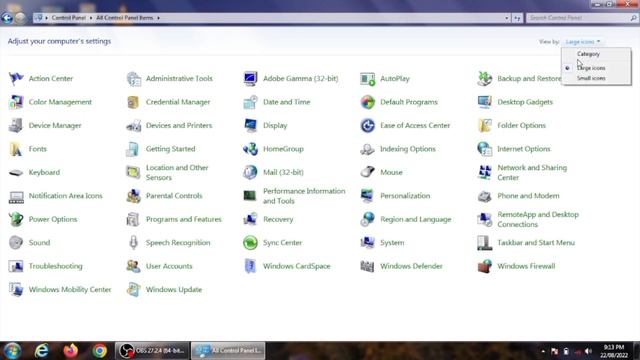Open the Keyboard icon
Viewport: 640px width, 360px height.
tap(16, 172)
